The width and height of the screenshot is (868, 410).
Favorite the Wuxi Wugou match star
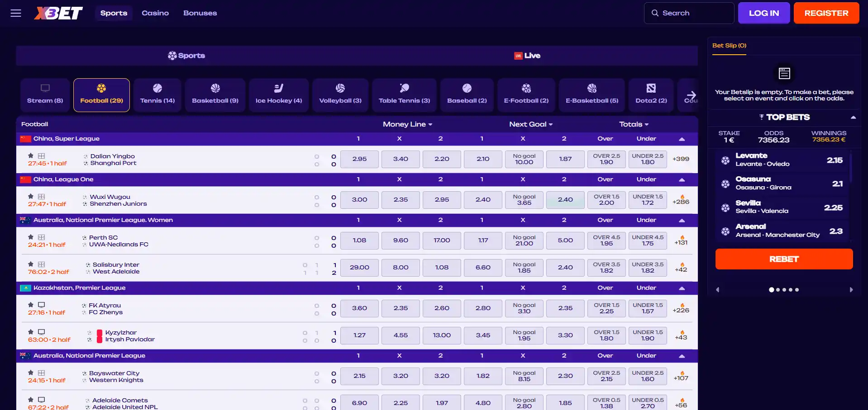click(x=31, y=197)
